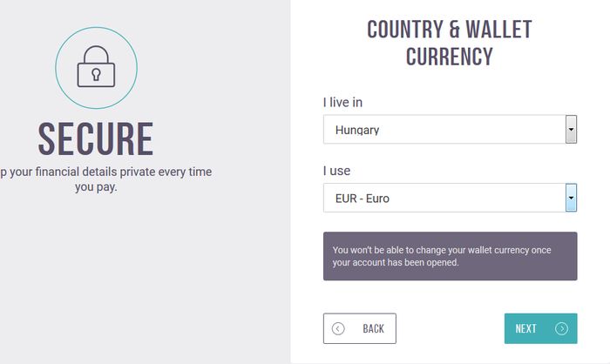
Task: Go back with the Back button
Action: [359, 328]
